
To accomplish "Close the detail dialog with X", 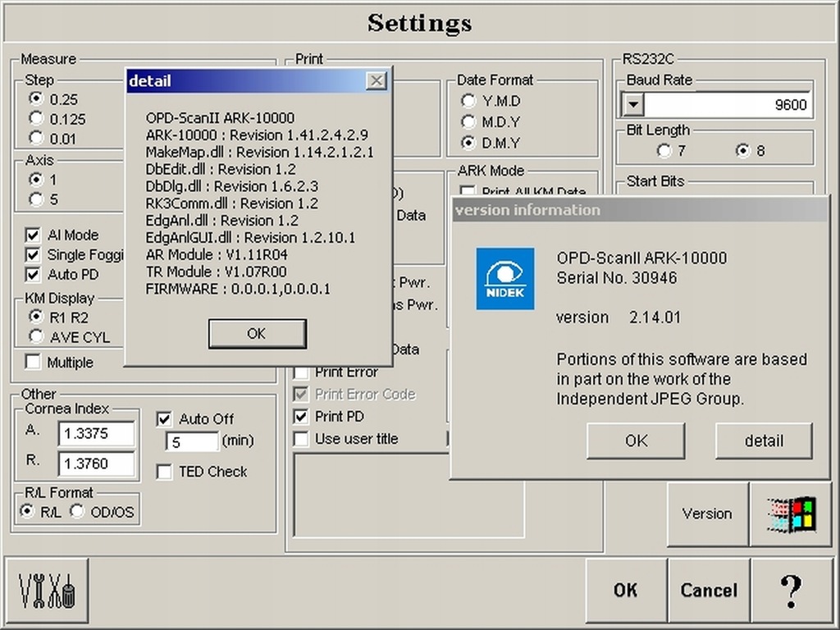I will [377, 81].
